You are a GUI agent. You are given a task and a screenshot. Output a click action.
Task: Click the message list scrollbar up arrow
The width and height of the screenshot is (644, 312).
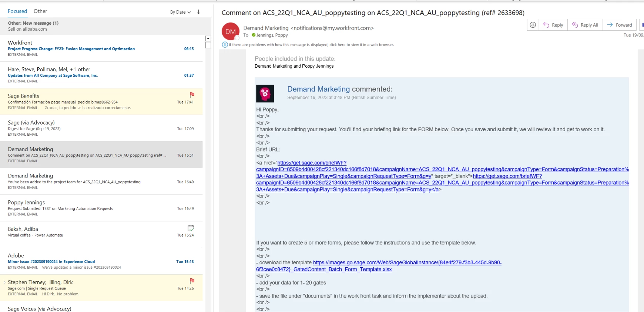[208, 38]
